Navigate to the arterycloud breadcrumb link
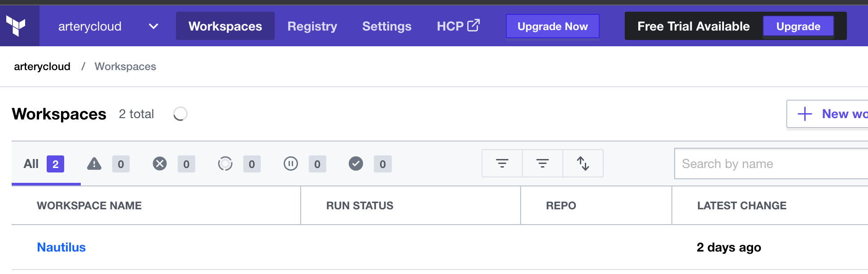 42,66
